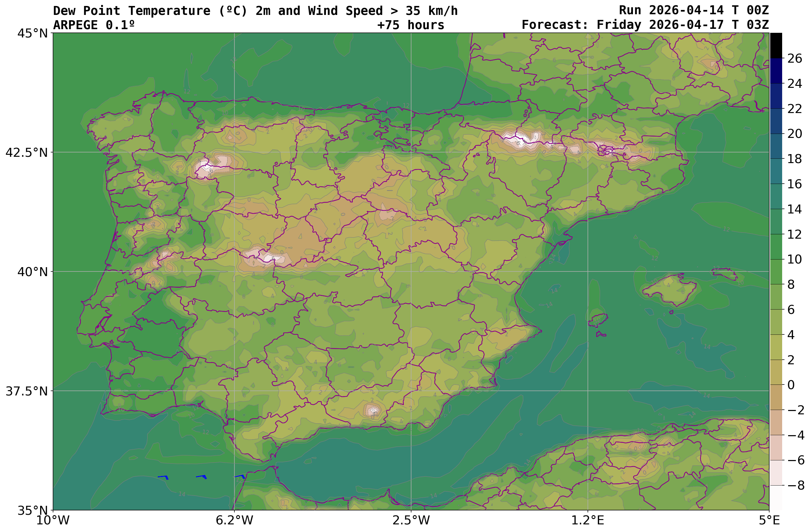Click the dark navy 24–26 colorbar segment
The image size is (810, 532).
tap(776, 71)
